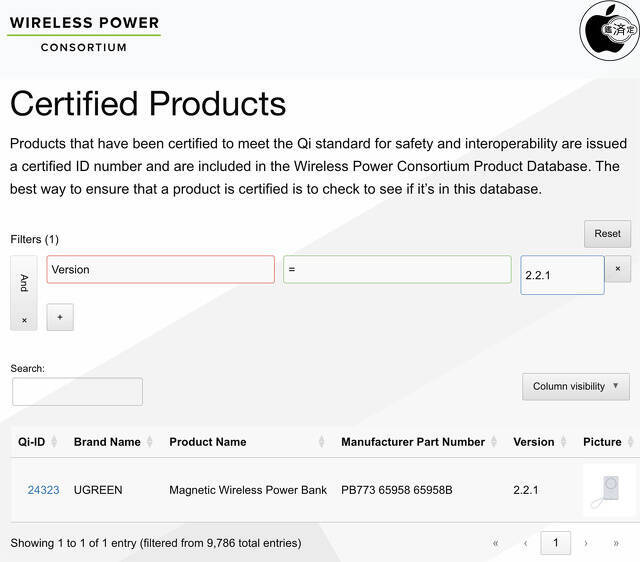Sort by Brand Name column arrows
This screenshot has height=562, width=640.
[150, 442]
